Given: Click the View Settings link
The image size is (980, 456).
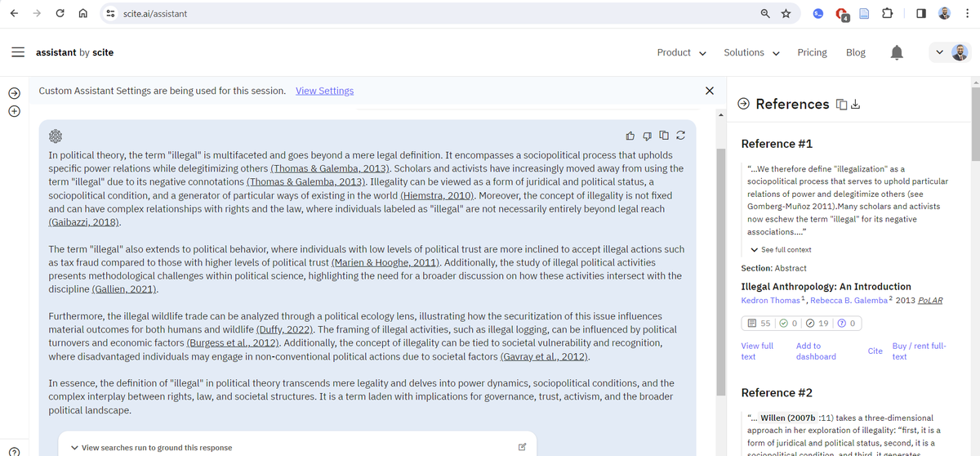Looking at the screenshot, I should (x=324, y=91).
